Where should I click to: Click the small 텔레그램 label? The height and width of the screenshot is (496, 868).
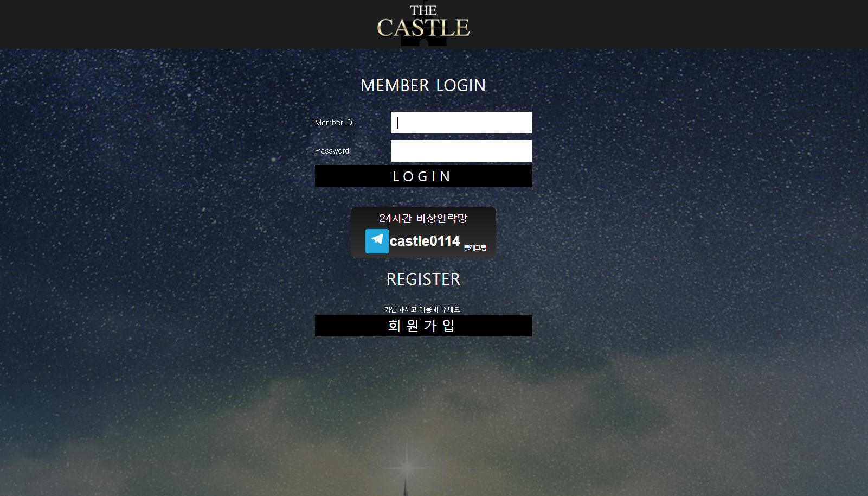pyautogui.click(x=475, y=248)
